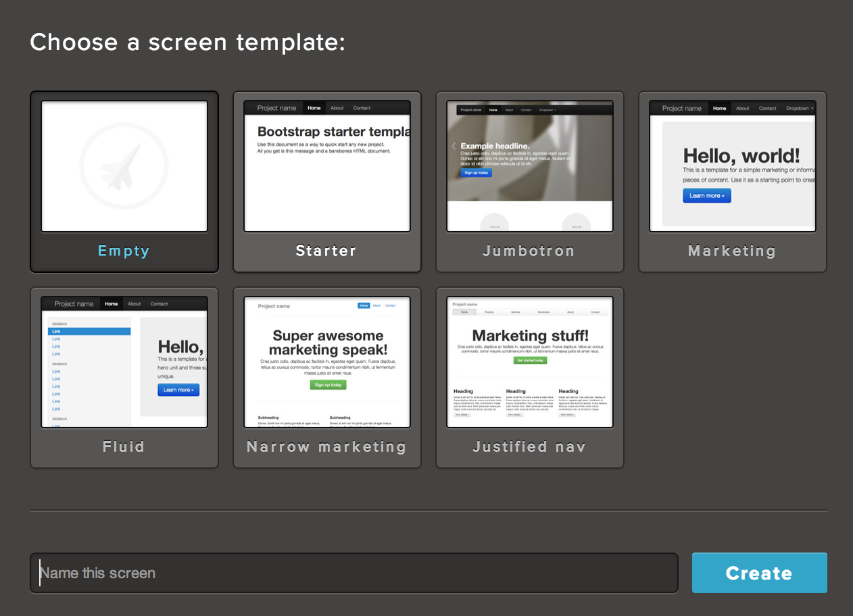The width and height of the screenshot is (853, 616).
Task: Click the Home item in Starter's navbar
Action: [314, 107]
